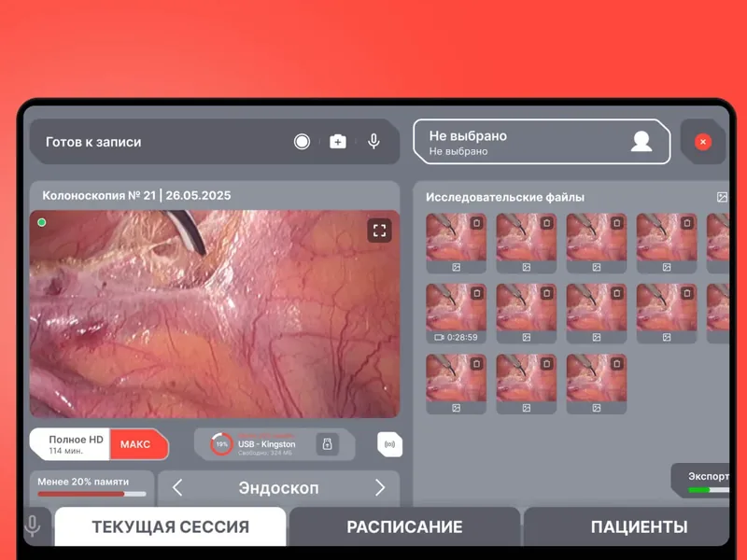Click the broadcast signal icon
The height and width of the screenshot is (560, 747).
(389, 444)
